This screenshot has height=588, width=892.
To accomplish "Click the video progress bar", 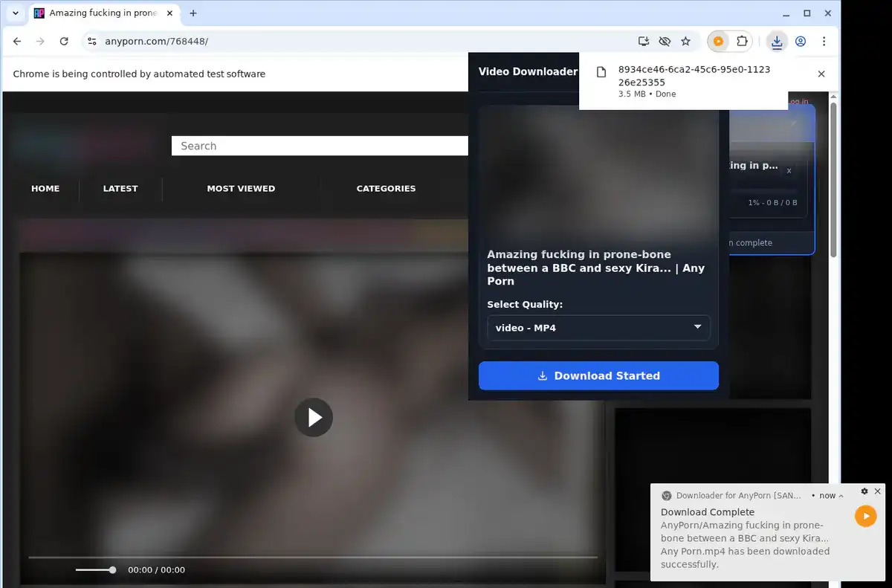I will (x=313, y=557).
